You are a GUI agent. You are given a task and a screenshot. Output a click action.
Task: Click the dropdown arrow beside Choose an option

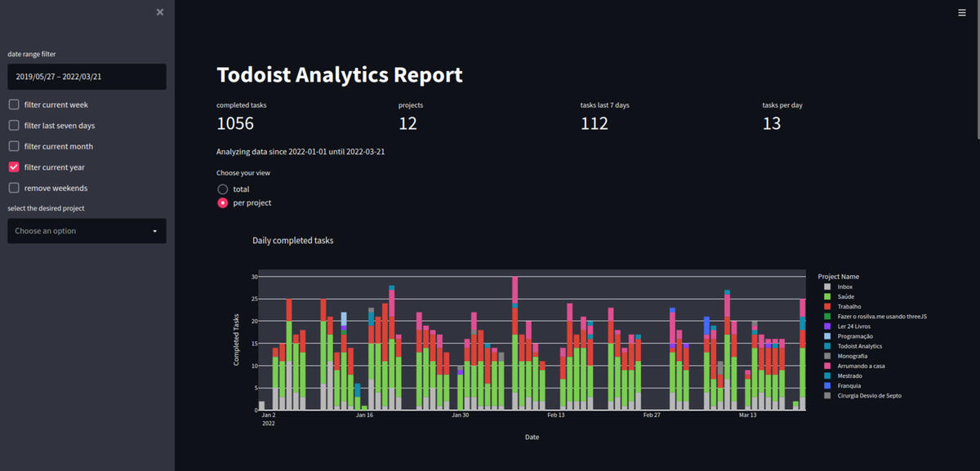click(155, 231)
